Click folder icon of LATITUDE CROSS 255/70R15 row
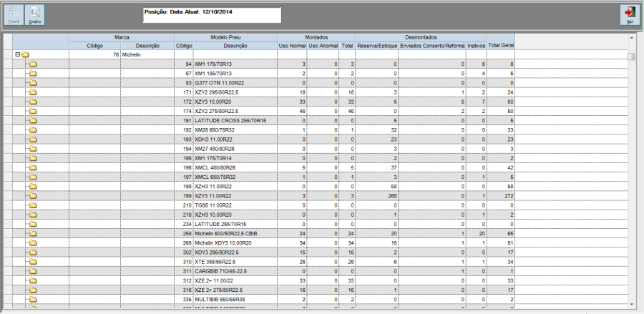The width and height of the screenshot is (644, 314). pyautogui.click(x=33, y=121)
